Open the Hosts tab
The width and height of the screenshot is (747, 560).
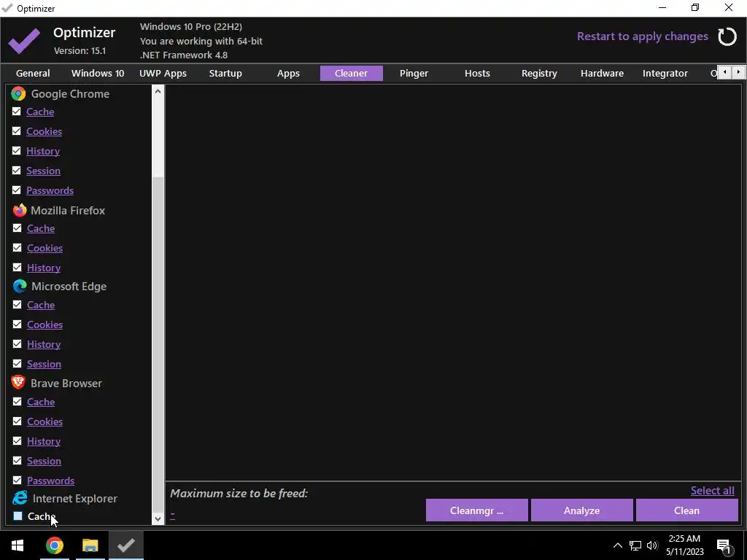[477, 74]
